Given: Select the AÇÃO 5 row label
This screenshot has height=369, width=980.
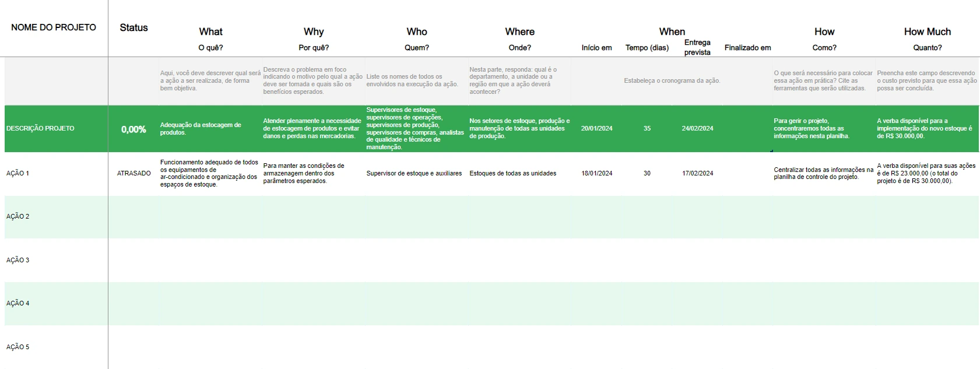Looking at the screenshot, I should point(18,347).
